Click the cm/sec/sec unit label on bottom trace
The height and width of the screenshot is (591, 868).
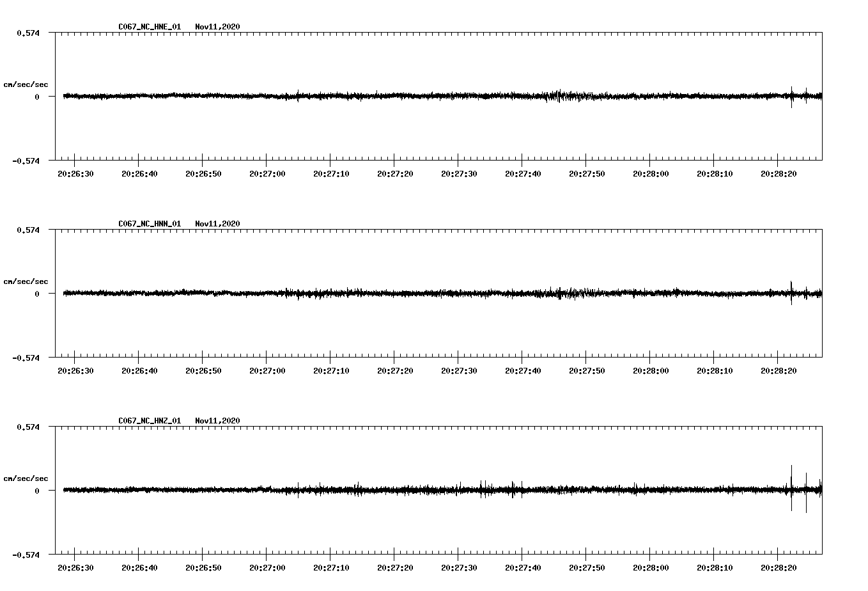pyautogui.click(x=27, y=477)
